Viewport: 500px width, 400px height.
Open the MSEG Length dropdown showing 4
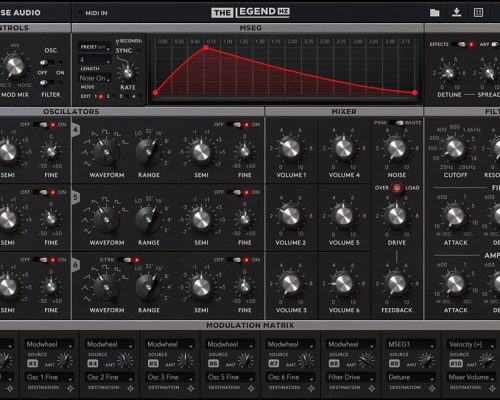95,60
